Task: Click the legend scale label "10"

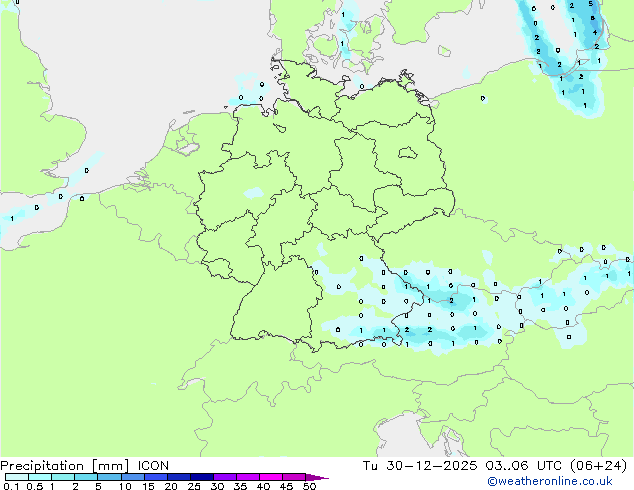Action: (125, 486)
